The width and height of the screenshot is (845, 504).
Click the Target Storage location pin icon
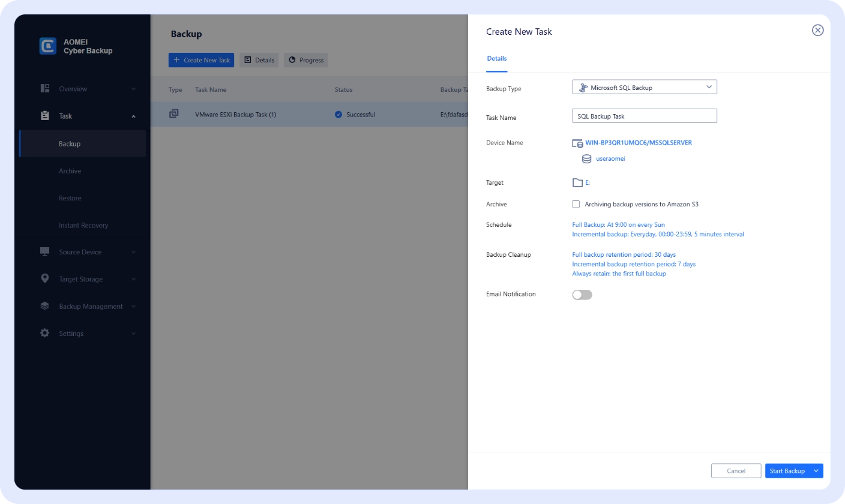(x=45, y=279)
